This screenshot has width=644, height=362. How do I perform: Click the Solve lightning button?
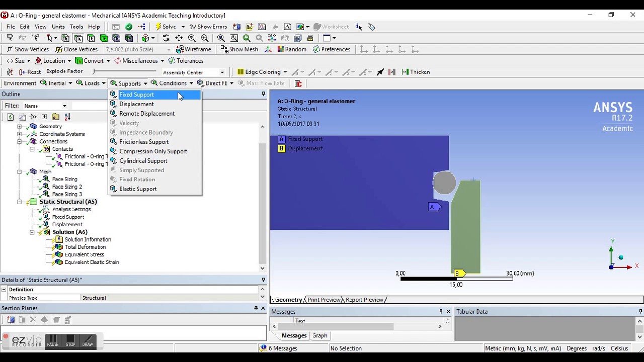tap(166, 27)
